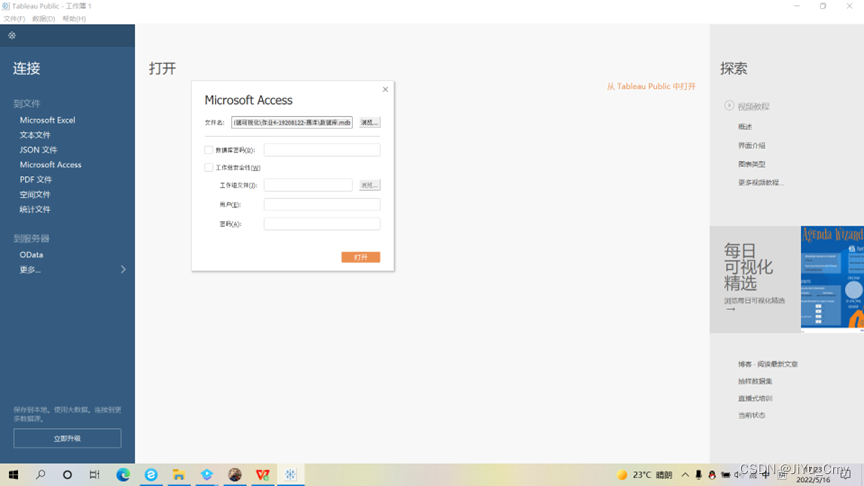Click the sunny weather icon on taskbar
Image resolution: width=864 pixels, height=486 pixels.
pos(622,475)
